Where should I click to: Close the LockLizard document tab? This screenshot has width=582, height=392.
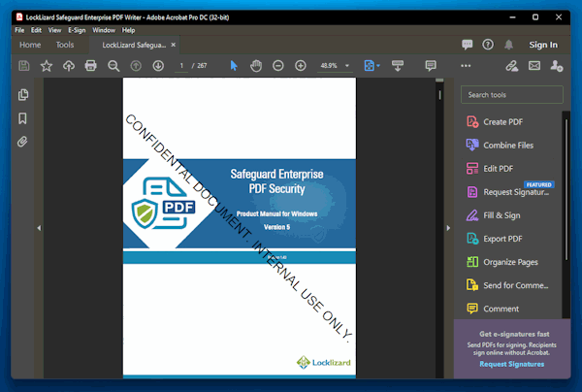click(173, 45)
